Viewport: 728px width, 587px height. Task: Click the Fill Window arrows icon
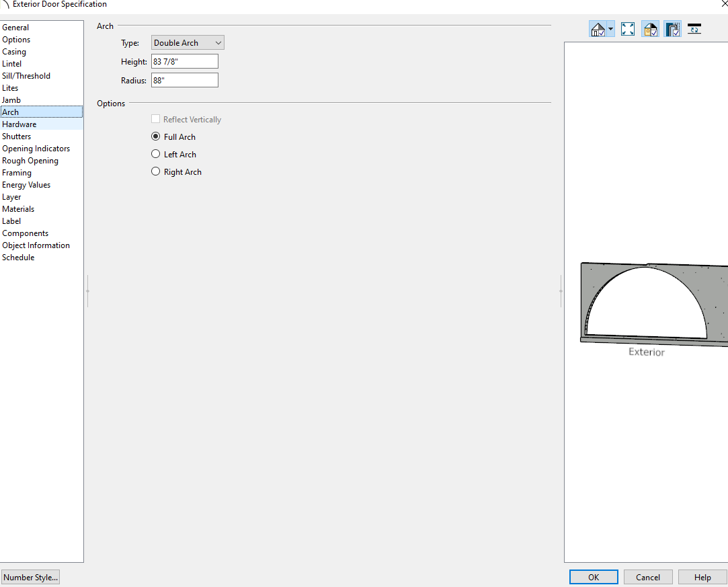(x=628, y=29)
